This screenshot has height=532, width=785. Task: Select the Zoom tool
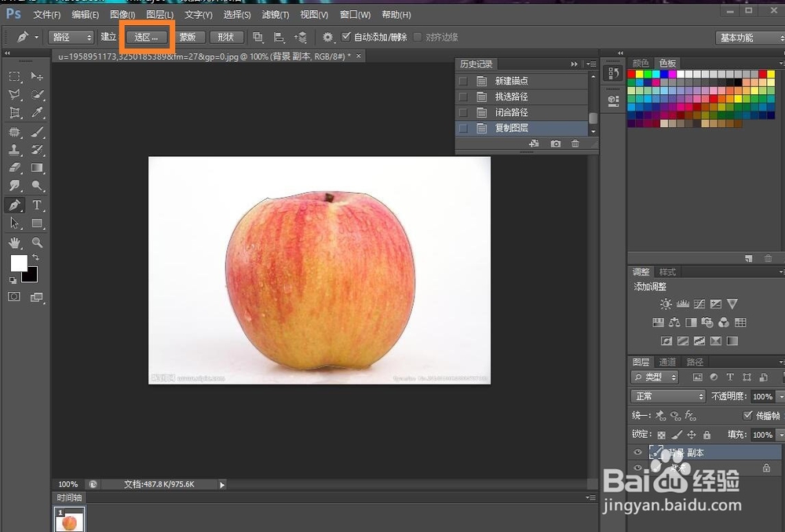pos(37,242)
